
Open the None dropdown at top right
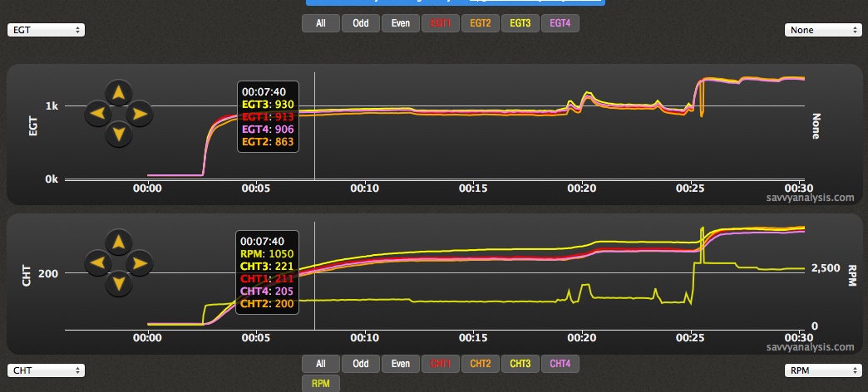click(x=822, y=30)
